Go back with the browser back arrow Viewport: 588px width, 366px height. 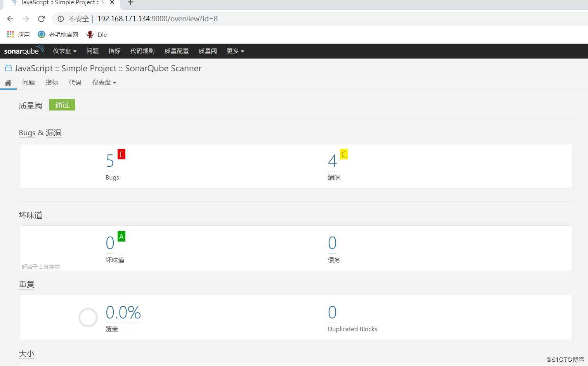click(x=10, y=19)
